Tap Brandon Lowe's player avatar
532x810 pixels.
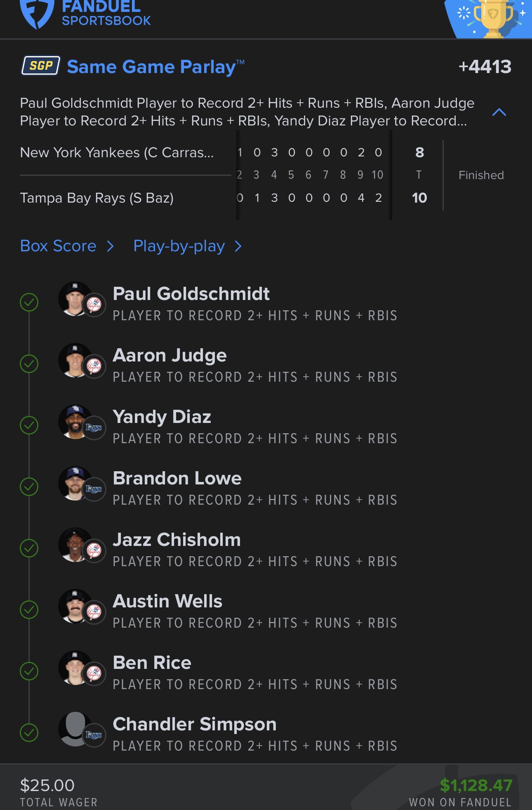pos(75,483)
